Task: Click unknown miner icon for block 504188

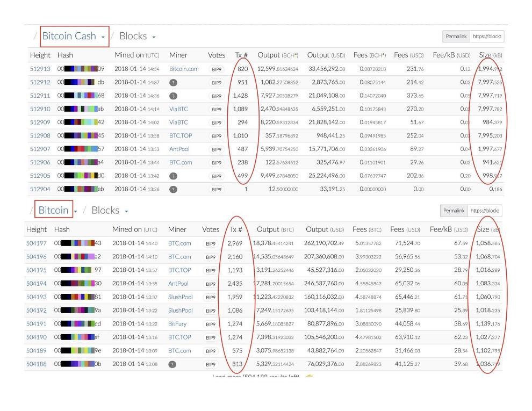Action: [172, 364]
